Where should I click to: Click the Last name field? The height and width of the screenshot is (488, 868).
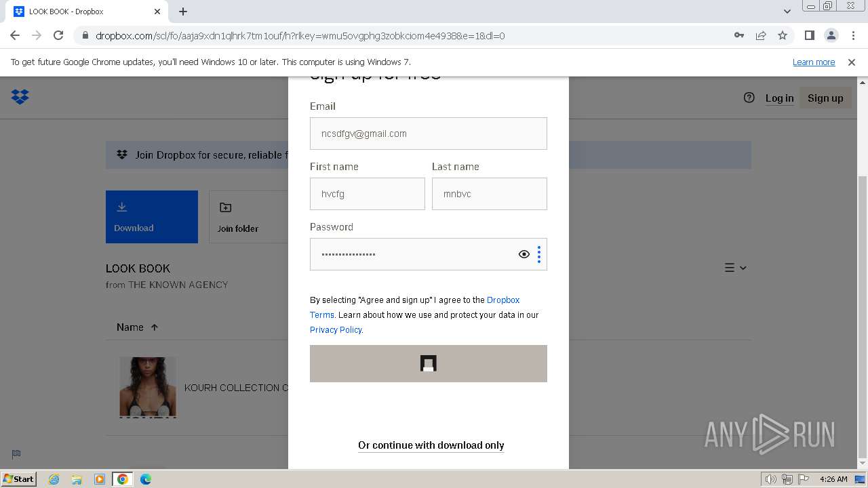[x=490, y=194]
